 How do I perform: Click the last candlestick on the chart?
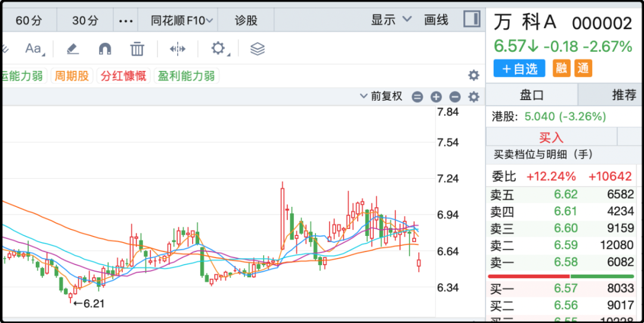(419, 263)
